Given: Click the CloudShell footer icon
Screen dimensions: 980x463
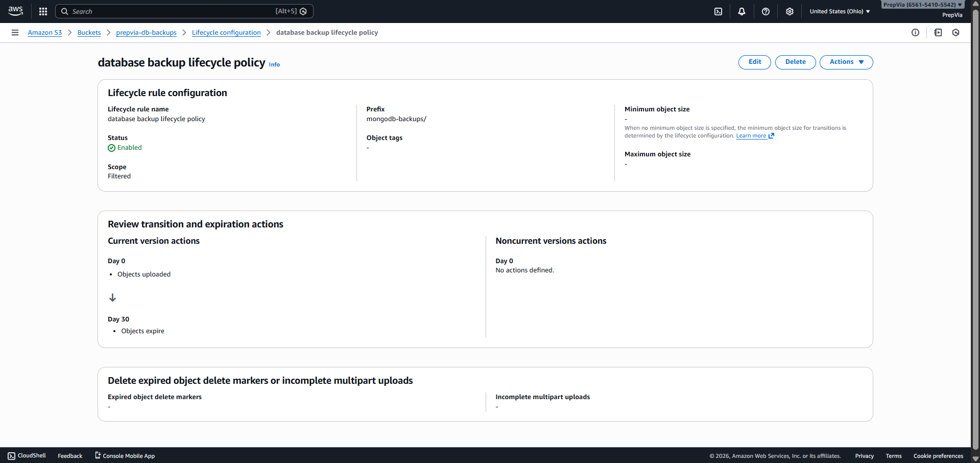Looking at the screenshot, I should point(11,456).
